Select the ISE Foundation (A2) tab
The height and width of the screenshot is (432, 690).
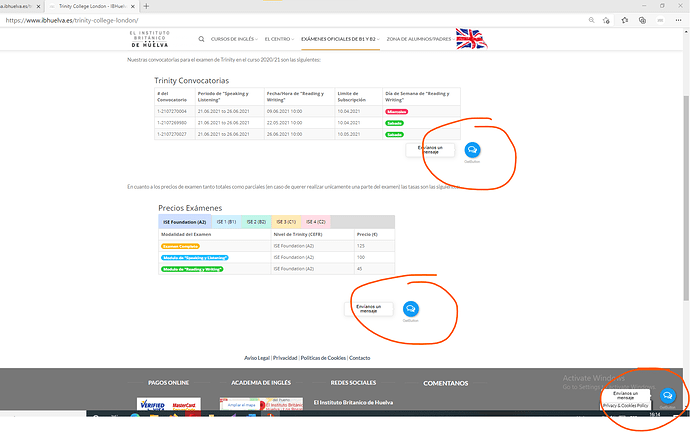(x=185, y=222)
